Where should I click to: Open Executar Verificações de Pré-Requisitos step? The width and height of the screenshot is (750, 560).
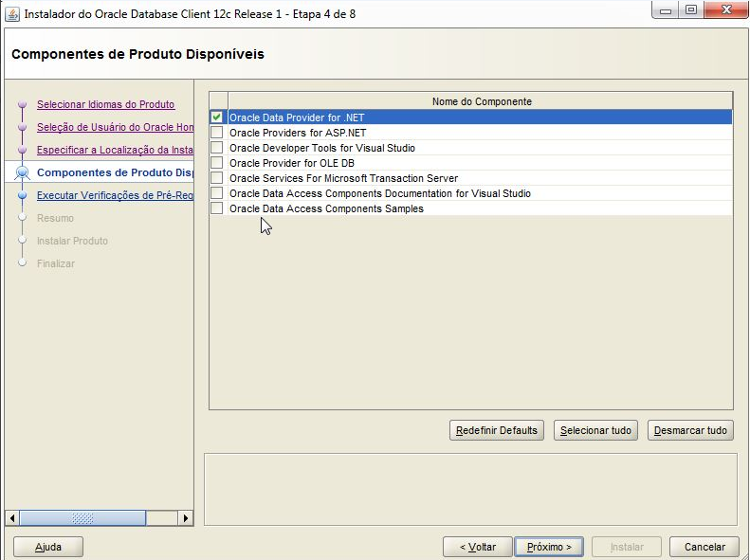[x=116, y=195]
